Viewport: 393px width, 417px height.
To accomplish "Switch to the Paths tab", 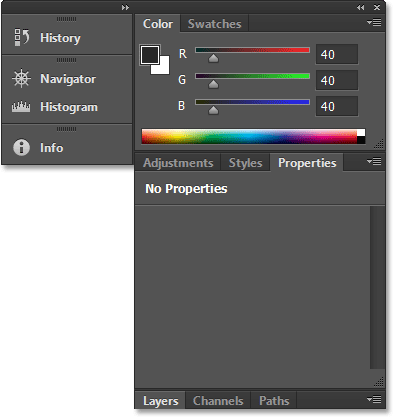I will pos(274,401).
